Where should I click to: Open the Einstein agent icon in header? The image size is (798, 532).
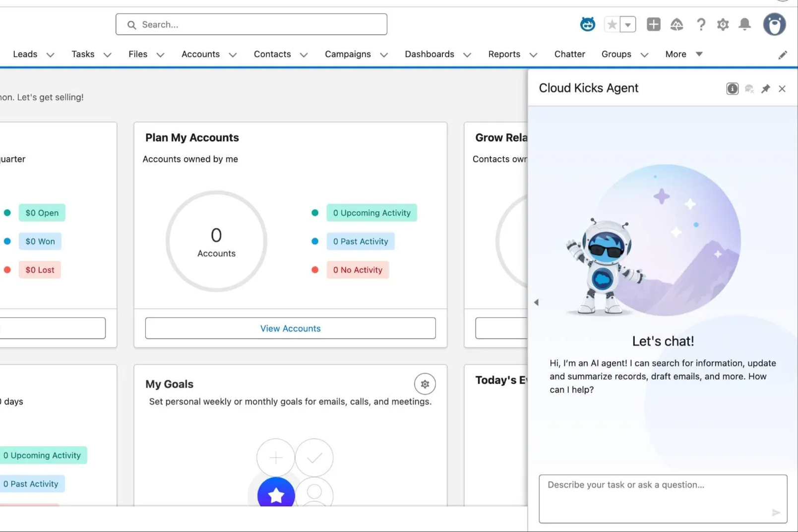point(588,24)
